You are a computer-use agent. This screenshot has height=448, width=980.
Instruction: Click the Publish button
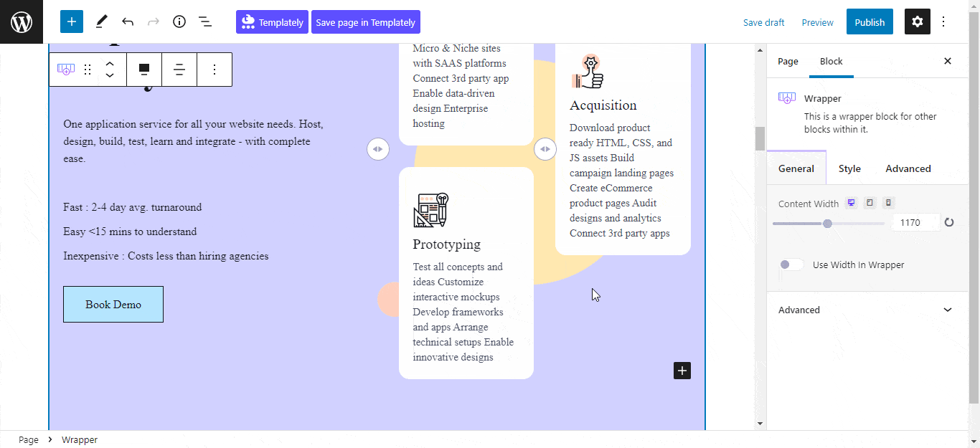pos(870,22)
